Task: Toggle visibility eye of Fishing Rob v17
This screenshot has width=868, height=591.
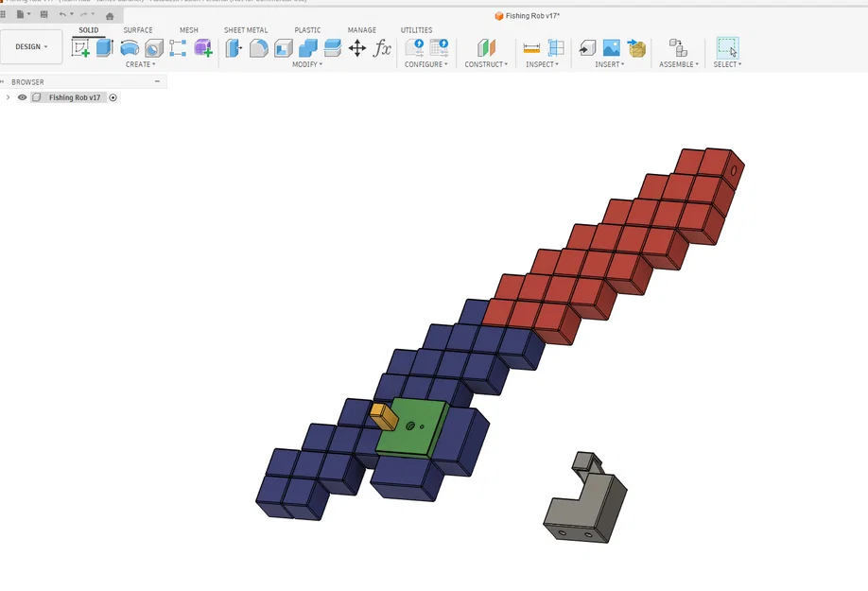Action: 22,97
